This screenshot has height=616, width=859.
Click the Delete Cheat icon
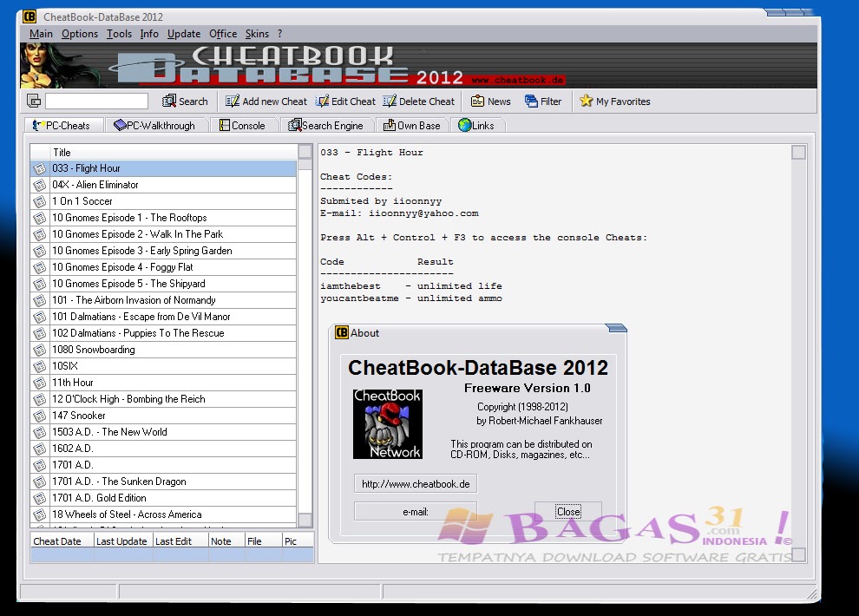[x=390, y=102]
